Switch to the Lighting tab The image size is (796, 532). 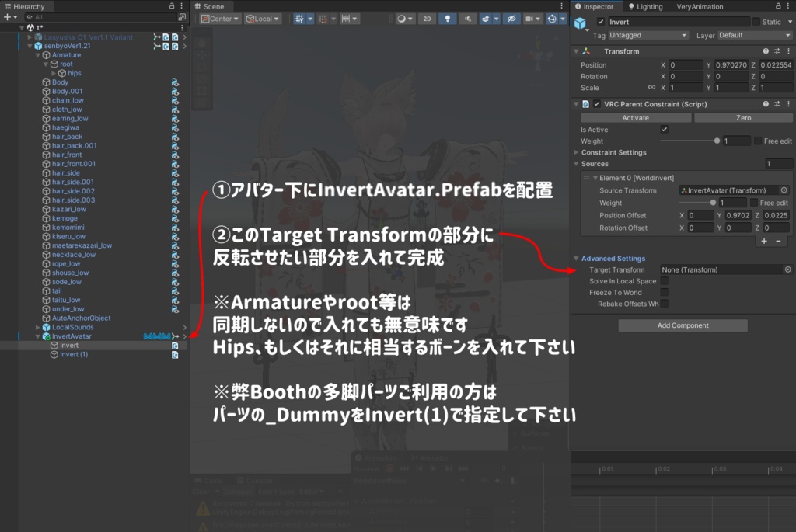click(649, 6)
